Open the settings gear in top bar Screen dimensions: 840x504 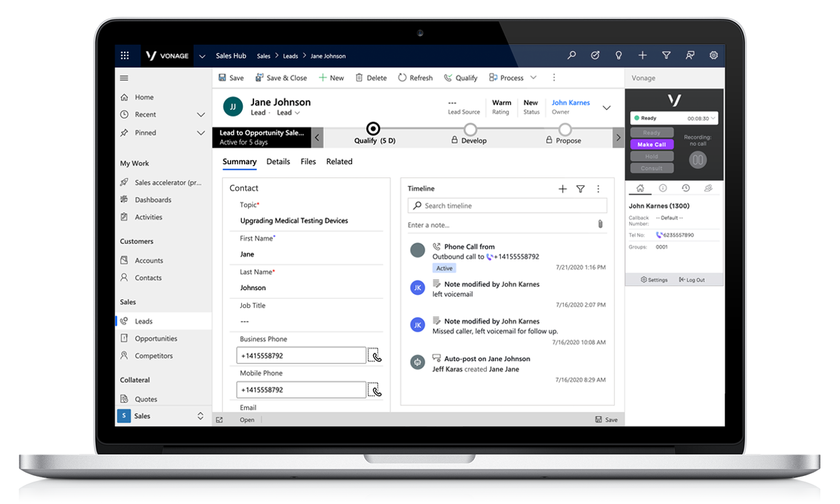pos(713,56)
